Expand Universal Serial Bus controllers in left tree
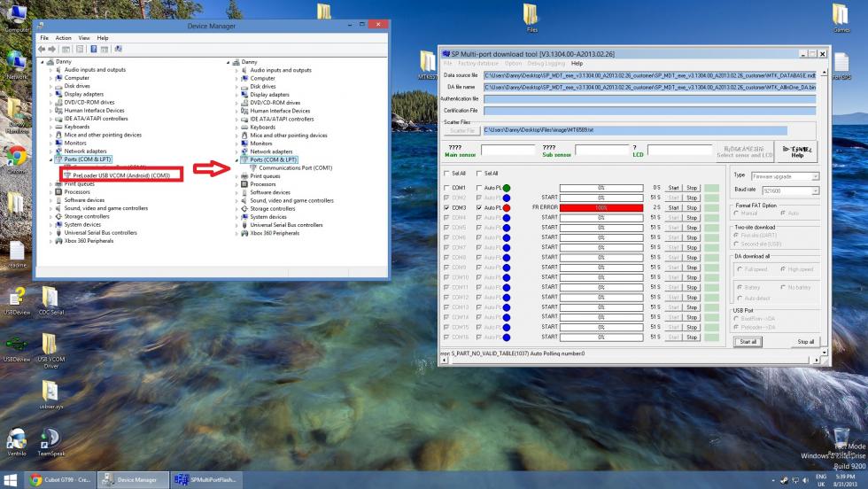Image resolution: width=868 pixels, height=489 pixels. tap(51, 233)
